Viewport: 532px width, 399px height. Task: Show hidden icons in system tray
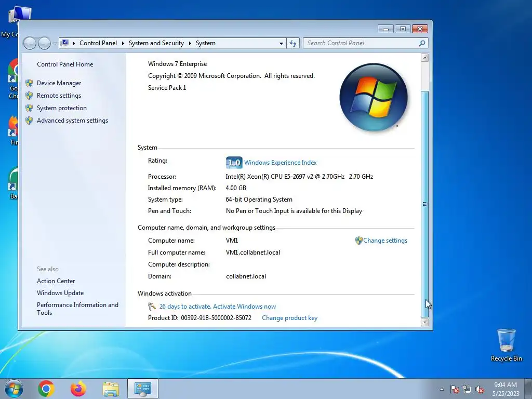tap(442, 389)
